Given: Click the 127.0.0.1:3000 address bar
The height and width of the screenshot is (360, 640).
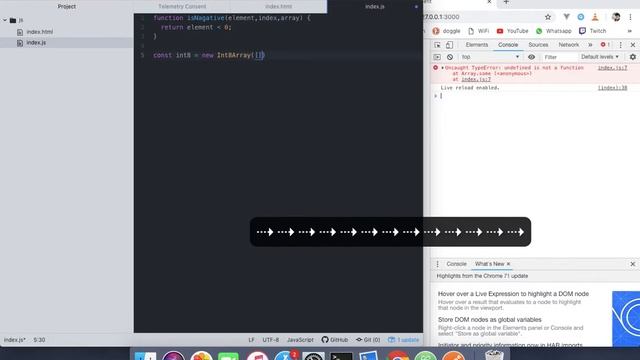Looking at the screenshot, I should (x=486, y=17).
